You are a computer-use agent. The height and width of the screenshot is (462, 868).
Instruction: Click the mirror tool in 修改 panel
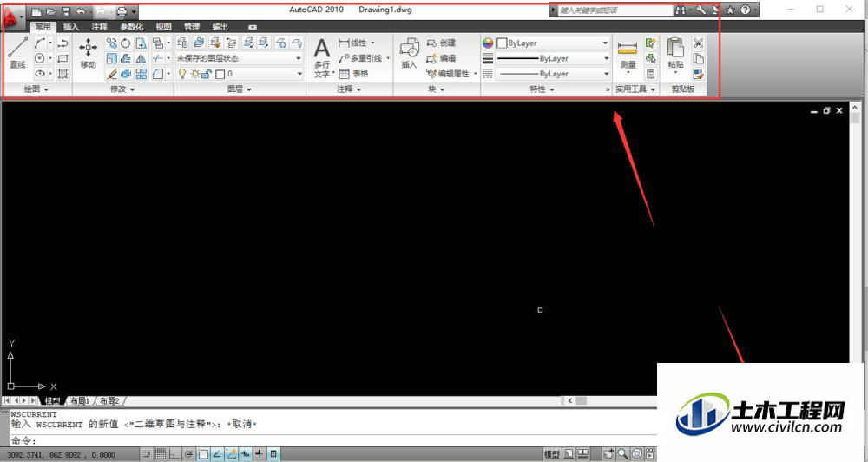pos(141,59)
